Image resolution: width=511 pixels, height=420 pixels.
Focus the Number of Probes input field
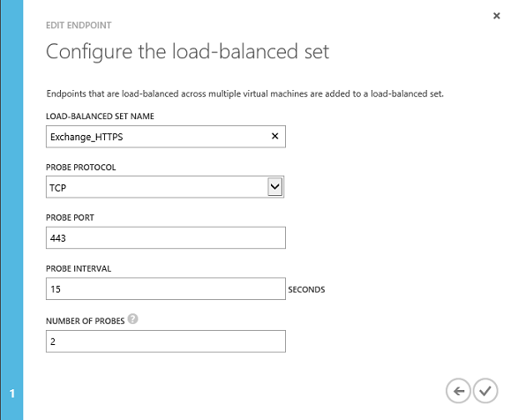click(166, 341)
